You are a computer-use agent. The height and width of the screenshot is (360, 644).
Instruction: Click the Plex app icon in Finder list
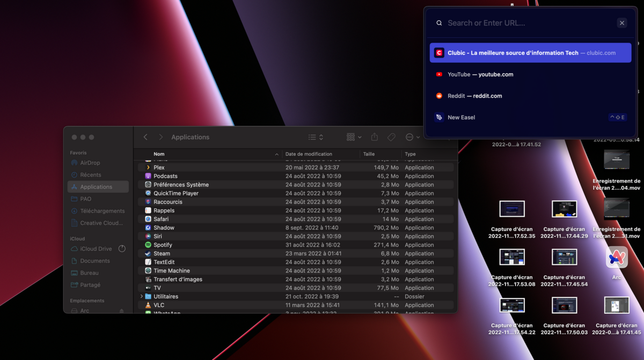tap(148, 168)
